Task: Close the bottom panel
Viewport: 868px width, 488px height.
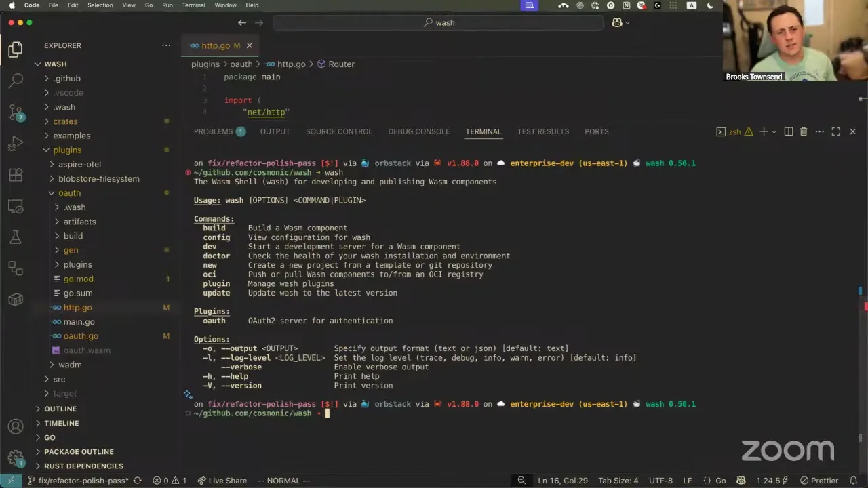Action: tap(852, 131)
